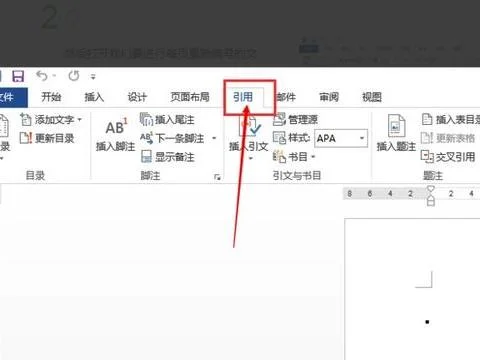Click the 样式 icon
Viewport: 480px width, 360px height.
[279, 138]
